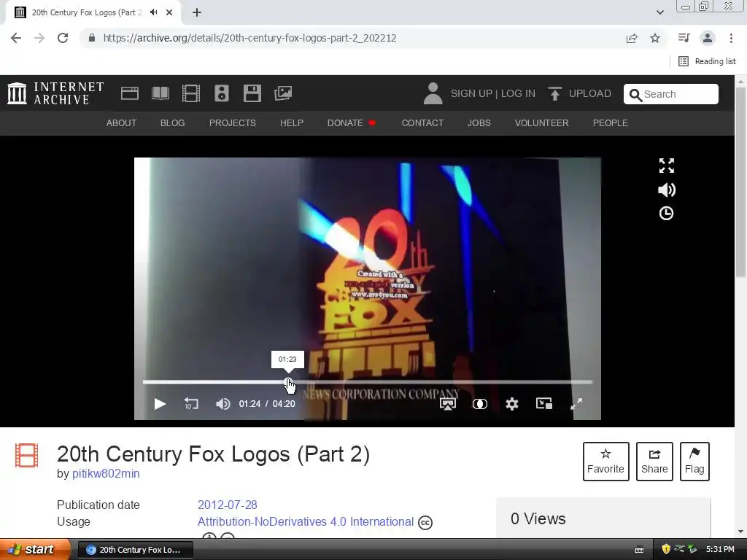Viewport: 747px width, 560px height.
Task: Open the VOLUNTEER menu item
Action: pos(542,122)
